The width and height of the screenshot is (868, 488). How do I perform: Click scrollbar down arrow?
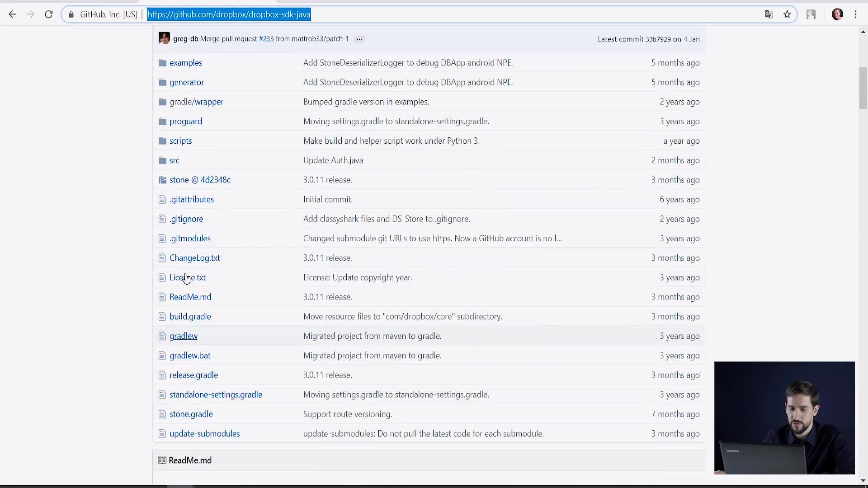click(863, 481)
